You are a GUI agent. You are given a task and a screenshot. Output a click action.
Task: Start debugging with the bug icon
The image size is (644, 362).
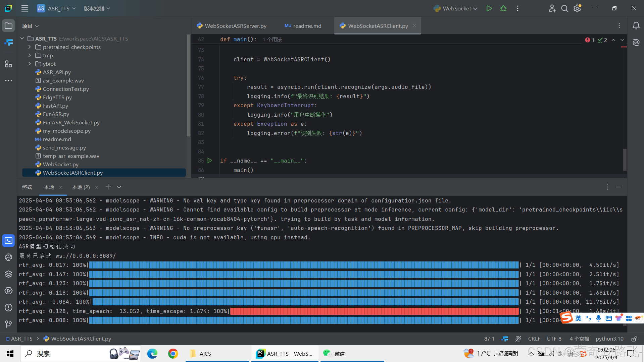pyautogui.click(x=503, y=8)
